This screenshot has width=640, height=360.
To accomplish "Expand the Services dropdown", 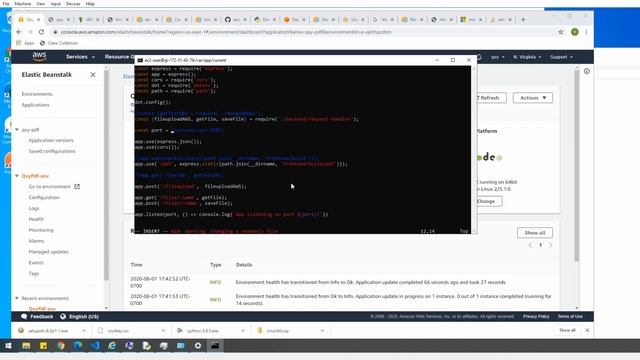I will point(80,57).
